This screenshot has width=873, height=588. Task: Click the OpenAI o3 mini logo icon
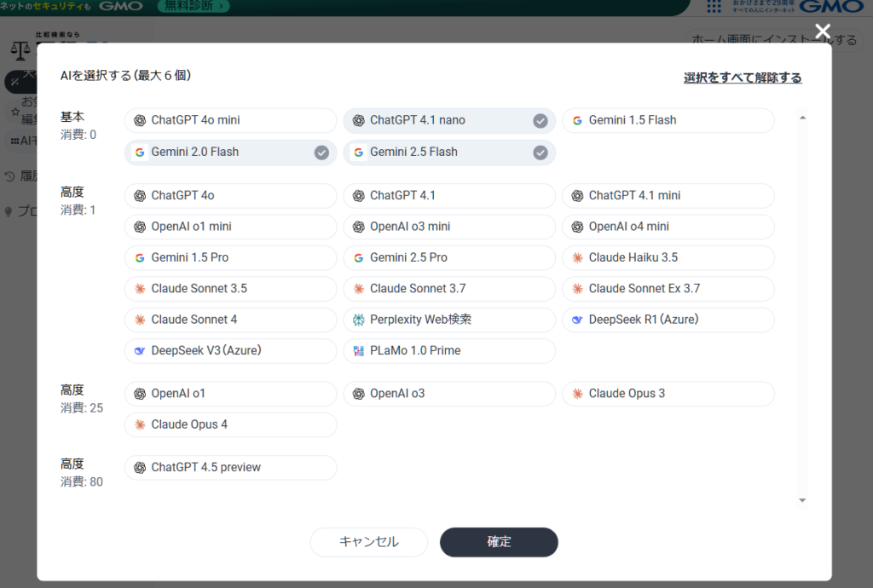(359, 227)
